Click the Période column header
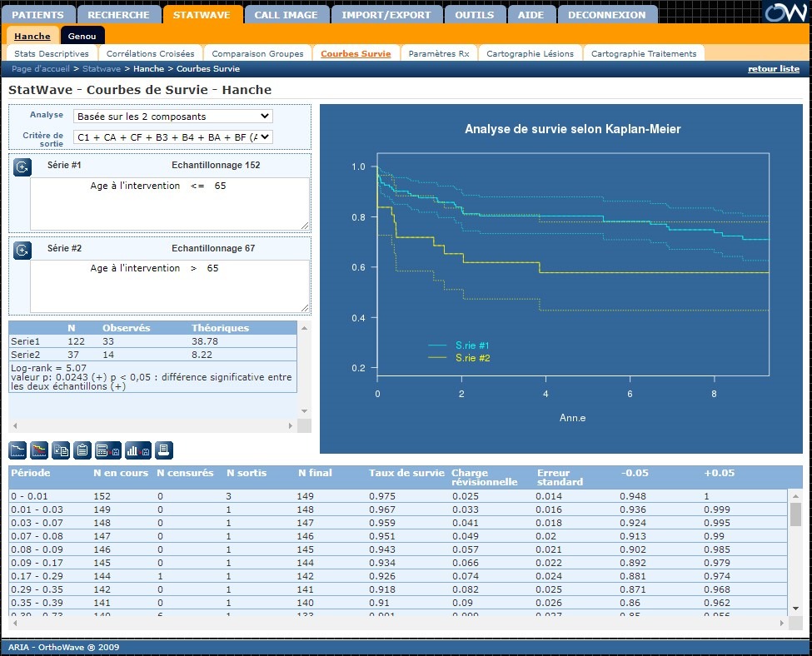The image size is (812, 656). 31,473
